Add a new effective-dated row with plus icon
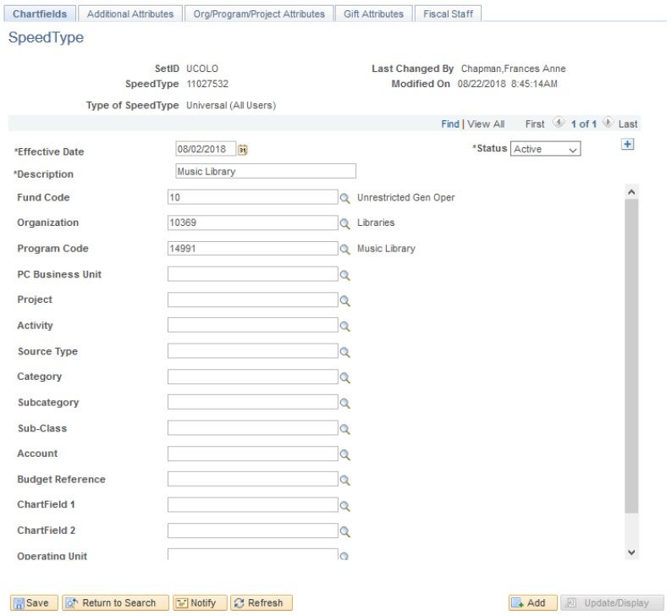 [x=627, y=145]
